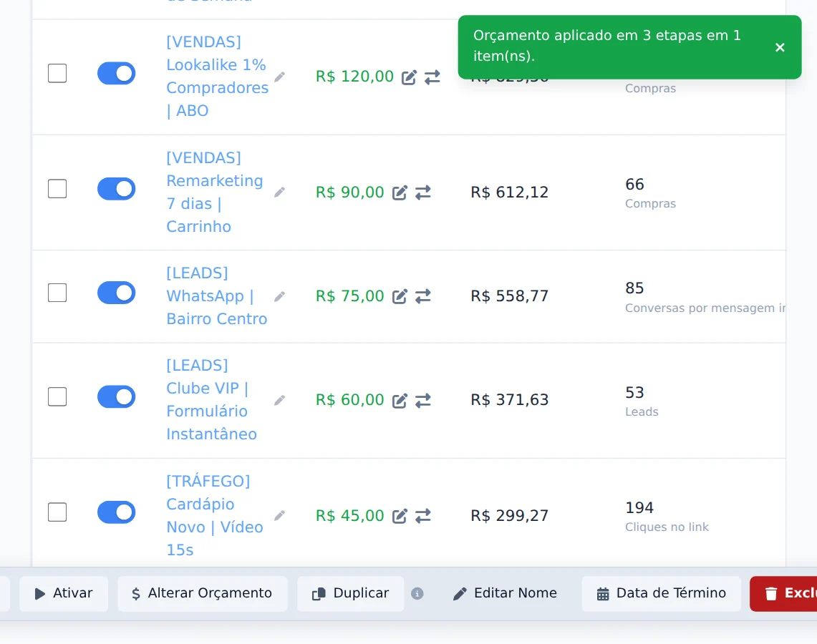Turn off Lookalike 1% Compradores campaign switch
The width and height of the screenshot is (817, 644).
pos(116,74)
